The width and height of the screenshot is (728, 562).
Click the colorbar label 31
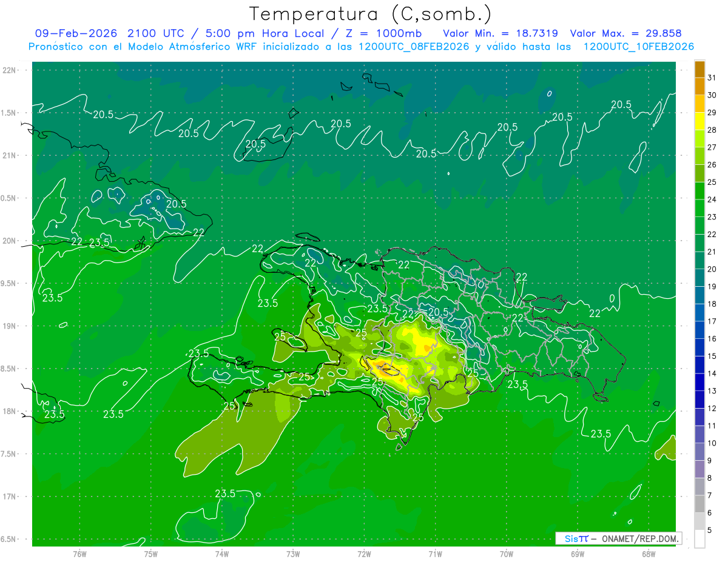(712, 78)
